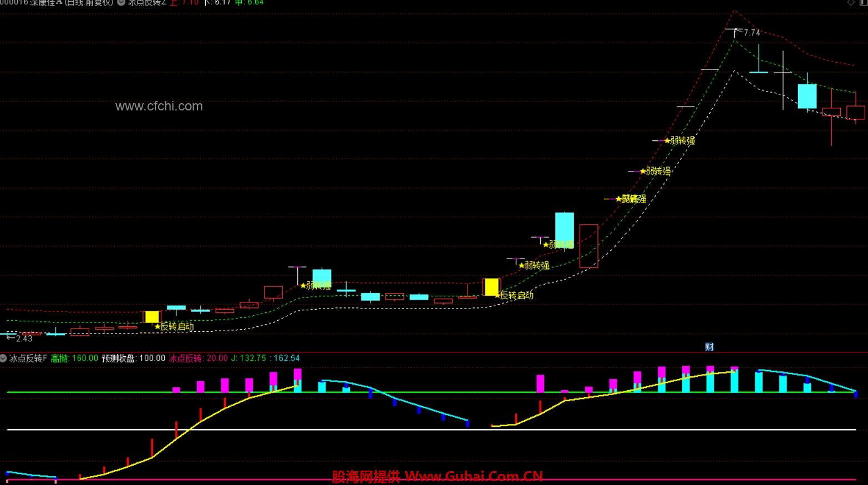868x485 pixels.
Task: Click the J: 132.75 value
Action: pos(248,358)
